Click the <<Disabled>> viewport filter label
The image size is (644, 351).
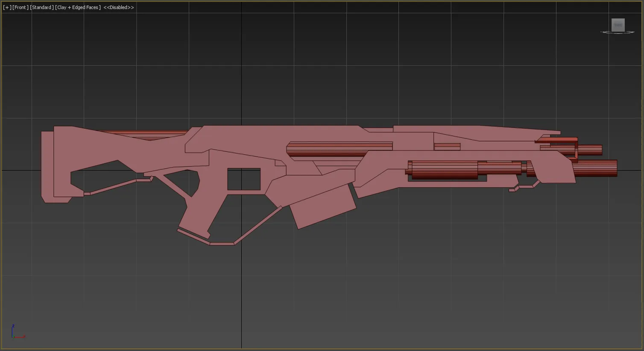(x=118, y=7)
